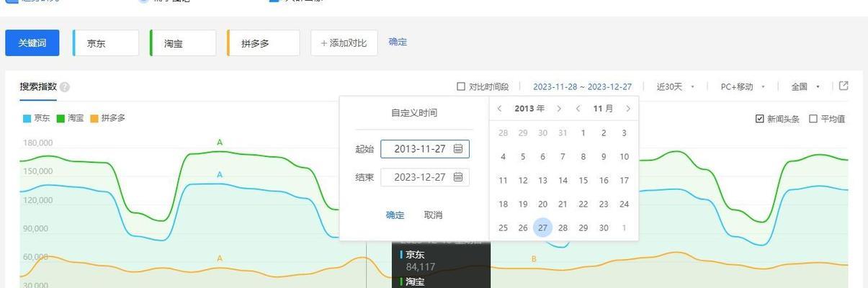The image size is (868, 288).
Task: Pick day 13 in the calendar
Action: (542, 181)
